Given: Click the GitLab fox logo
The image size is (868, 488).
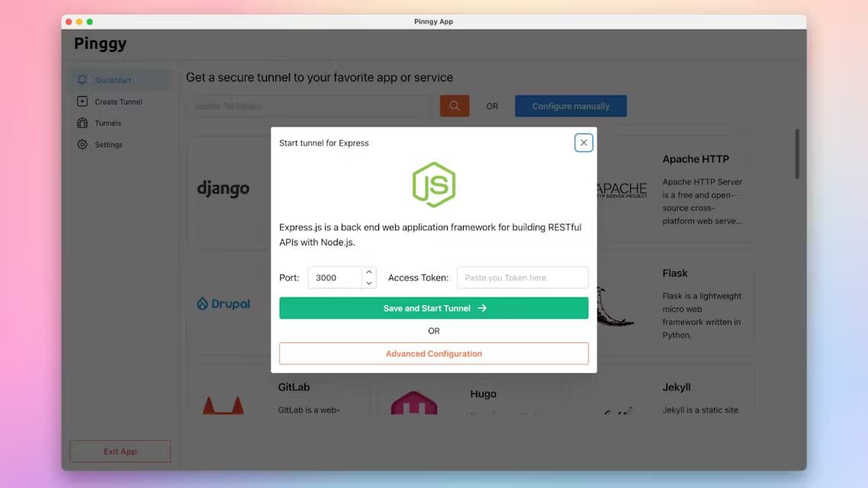Looking at the screenshot, I should [223, 405].
